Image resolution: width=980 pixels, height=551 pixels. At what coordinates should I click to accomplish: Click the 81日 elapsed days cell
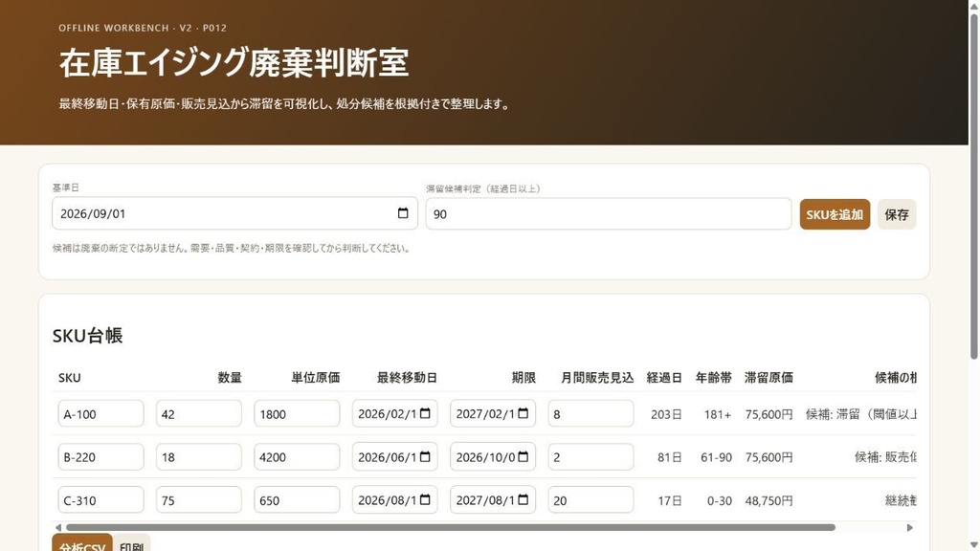[x=669, y=457]
